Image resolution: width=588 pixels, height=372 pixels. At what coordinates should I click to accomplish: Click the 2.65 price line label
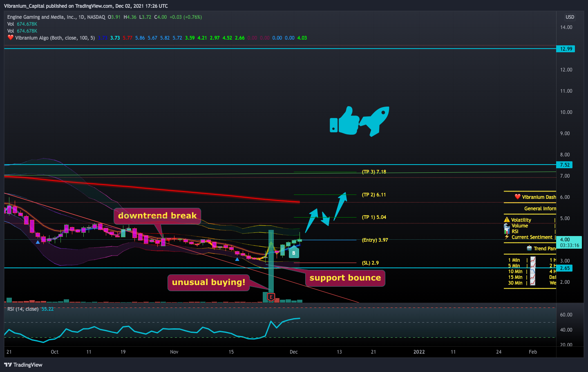click(565, 268)
